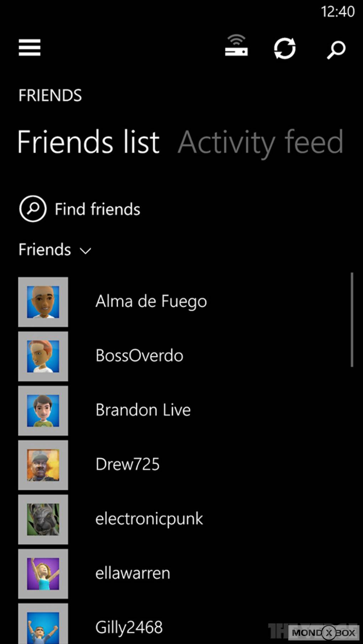The image size is (363, 644).
Task: Open the hamburger navigation menu
Action: click(30, 48)
